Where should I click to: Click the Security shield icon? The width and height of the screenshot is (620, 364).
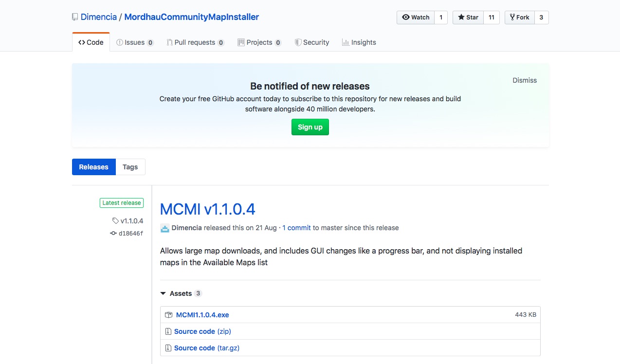[298, 42]
